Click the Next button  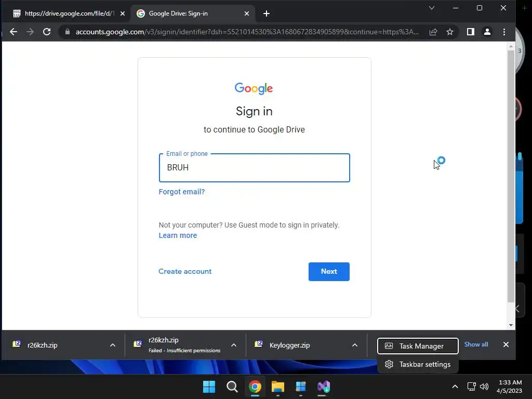pyautogui.click(x=329, y=271)
